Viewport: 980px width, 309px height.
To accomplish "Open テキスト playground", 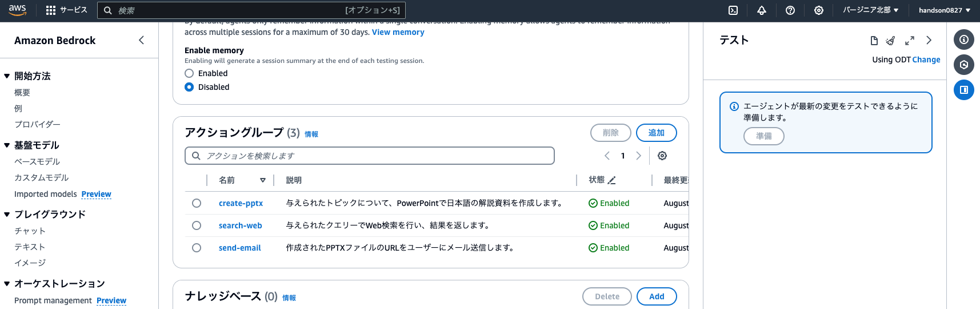I will pos(30,247).
